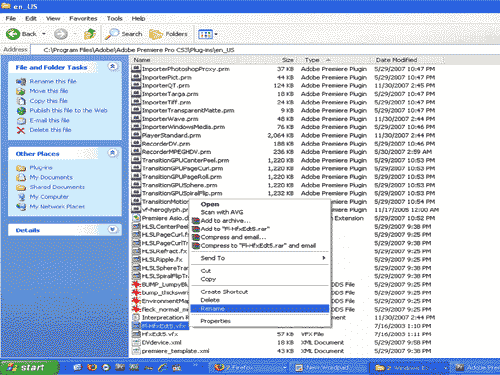
Task: Click the file icon of Premiere Asio file
Action: pos(136,218)
